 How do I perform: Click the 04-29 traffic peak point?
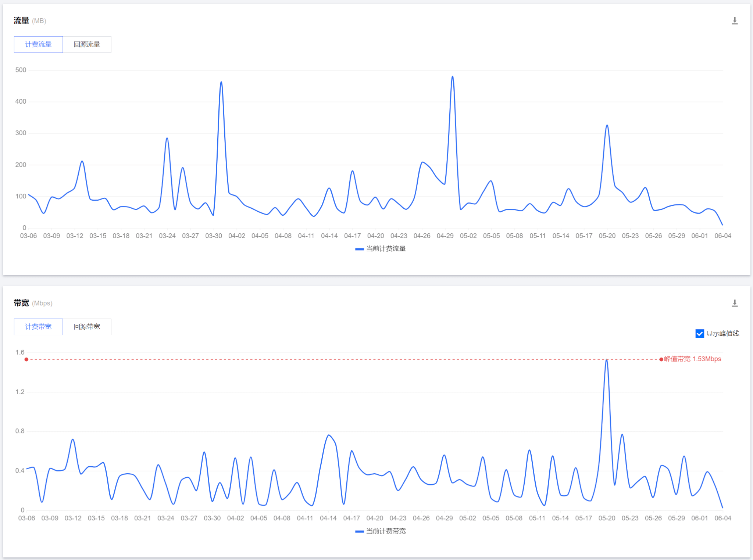(x=452, y=76)
